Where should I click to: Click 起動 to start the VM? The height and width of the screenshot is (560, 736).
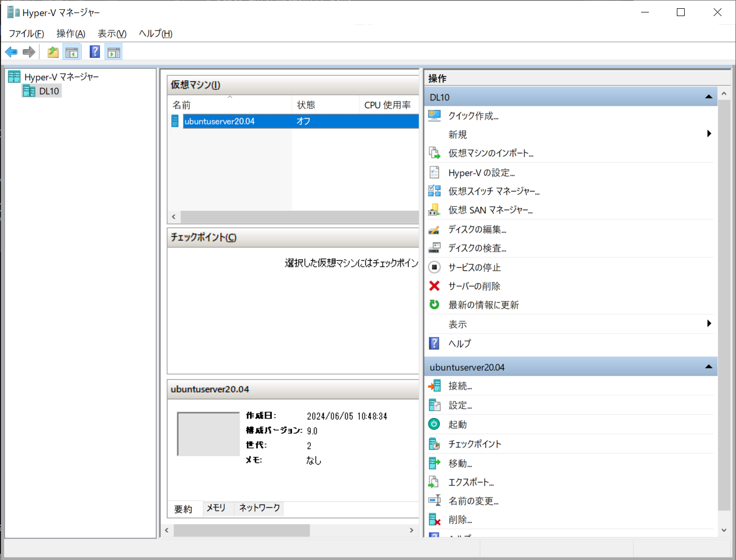pyautogui.click(x=457, y=424)
